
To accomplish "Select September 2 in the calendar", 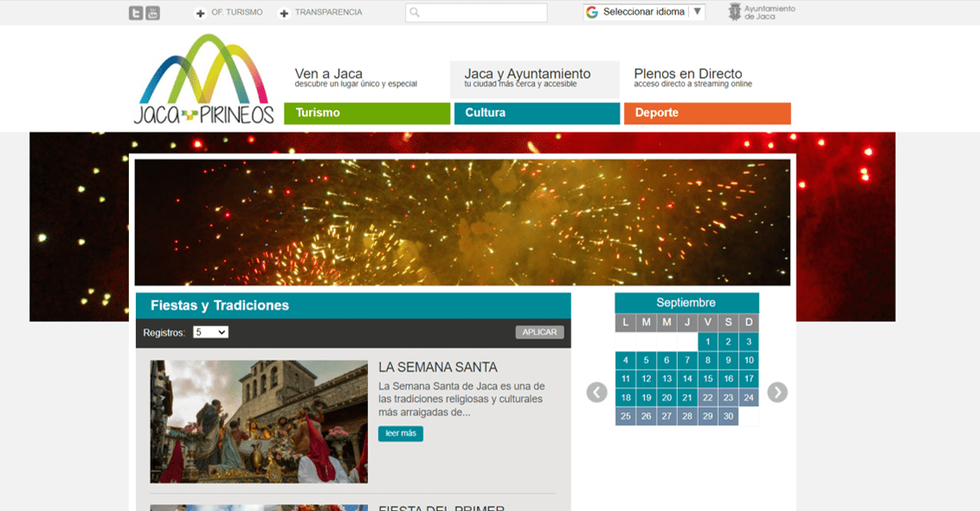I will point(728,341).
